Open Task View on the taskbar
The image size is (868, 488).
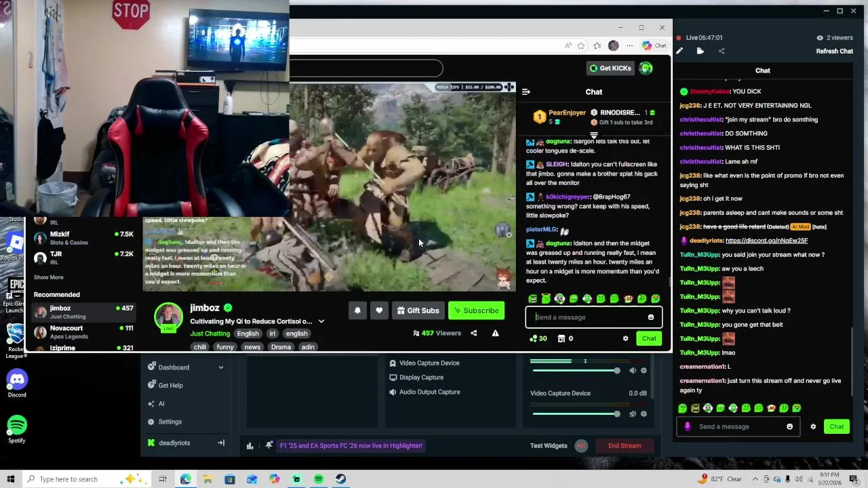click(163, 479)
